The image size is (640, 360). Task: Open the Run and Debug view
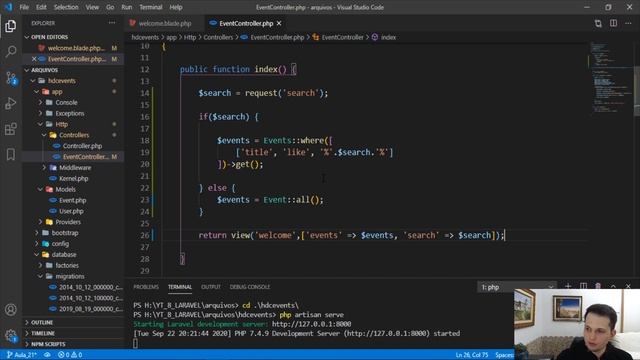tap(11, 103)
